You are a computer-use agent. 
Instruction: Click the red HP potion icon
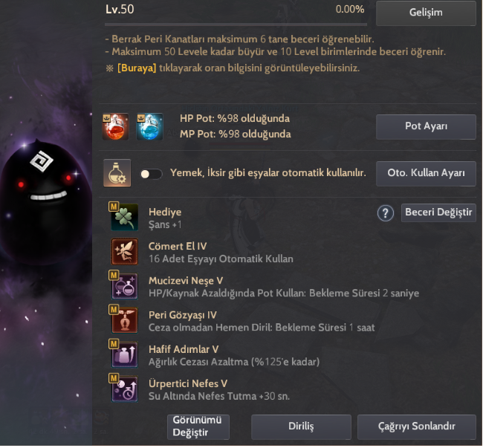[115, 126]
